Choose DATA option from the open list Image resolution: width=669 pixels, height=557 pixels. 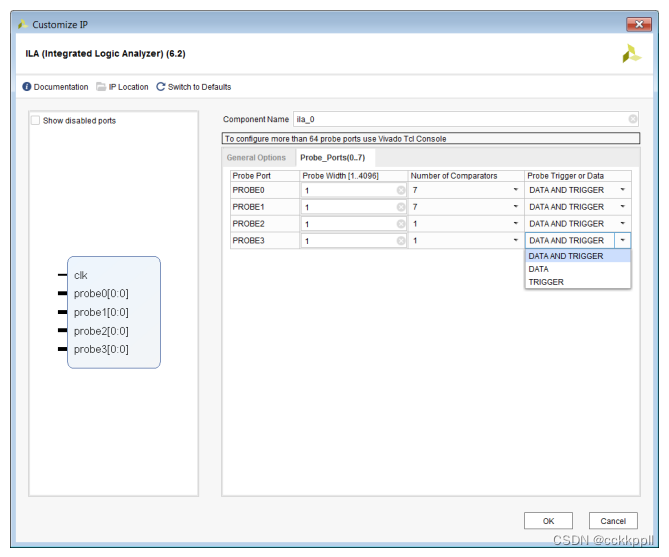click(578, 269)
